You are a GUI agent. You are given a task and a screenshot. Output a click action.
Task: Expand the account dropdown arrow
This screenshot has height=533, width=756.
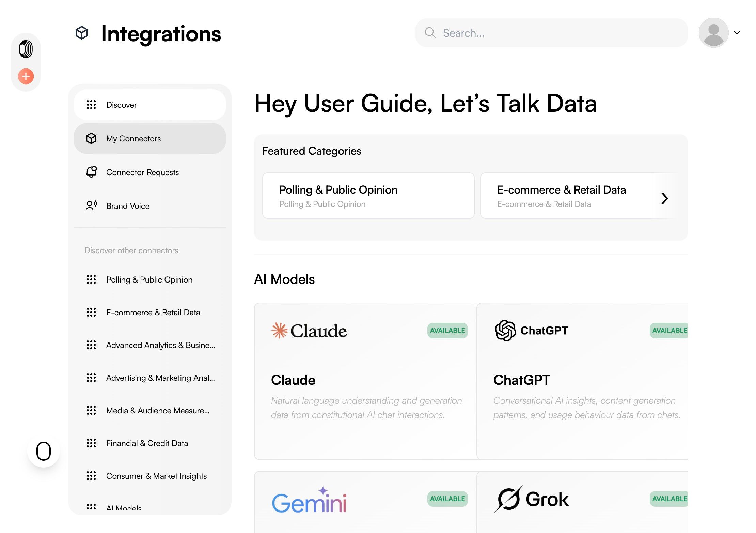(x=737, y=33)
